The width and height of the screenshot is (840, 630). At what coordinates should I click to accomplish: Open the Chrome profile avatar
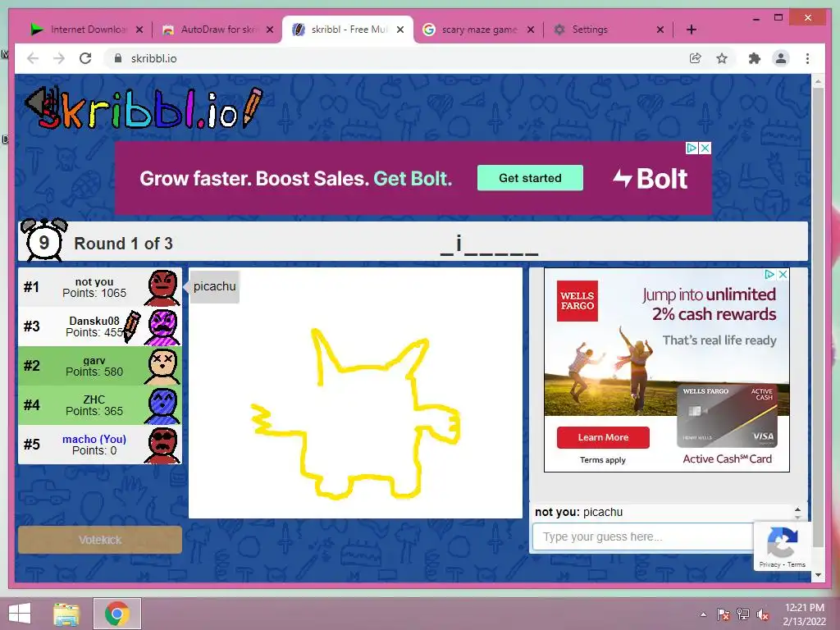click(781, 58)
